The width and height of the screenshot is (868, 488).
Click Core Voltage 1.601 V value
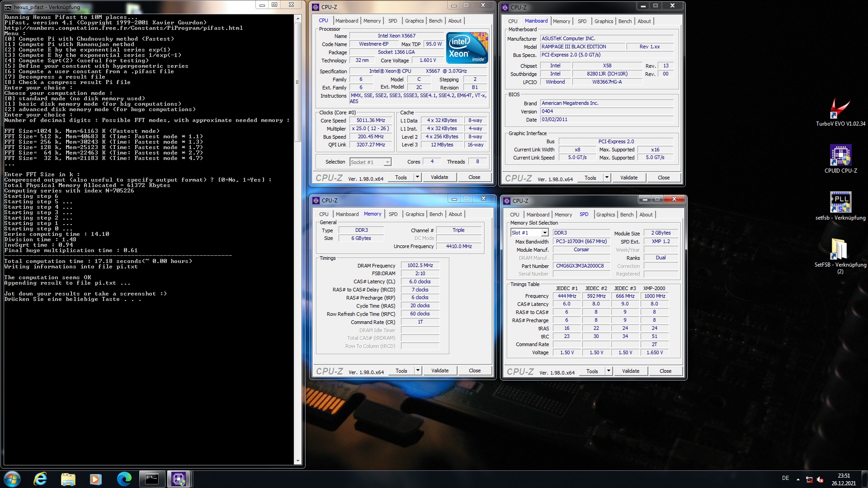pos(428,61)
